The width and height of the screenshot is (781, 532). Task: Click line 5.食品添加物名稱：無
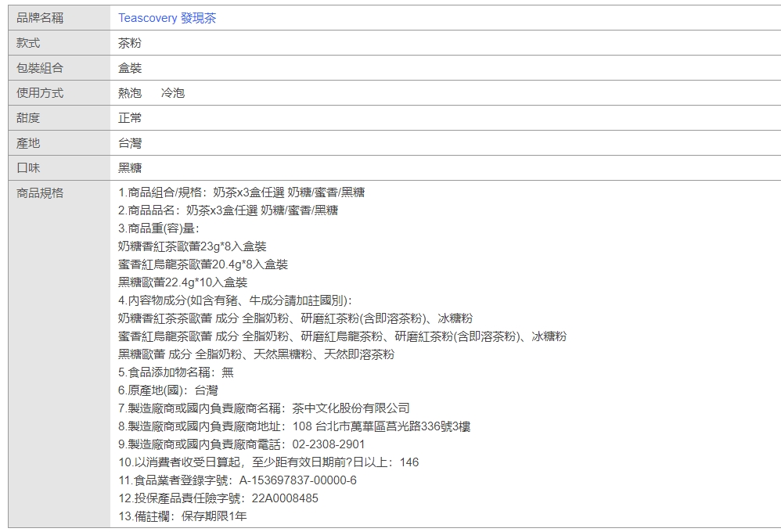[x=176, y=372]
